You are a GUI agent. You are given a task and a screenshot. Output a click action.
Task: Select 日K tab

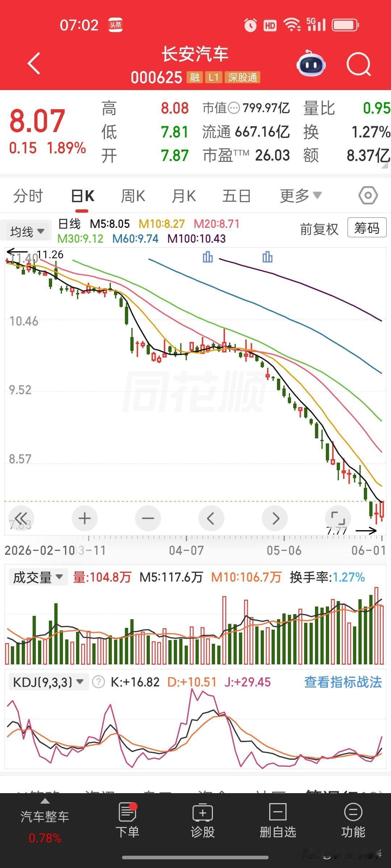(83, 196)
